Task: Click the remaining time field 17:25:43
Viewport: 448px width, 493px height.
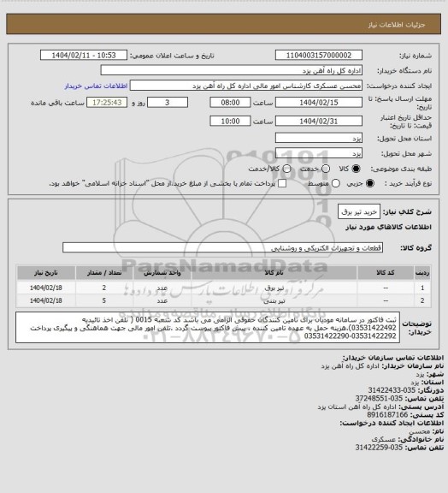Action: tap(107, 103)
